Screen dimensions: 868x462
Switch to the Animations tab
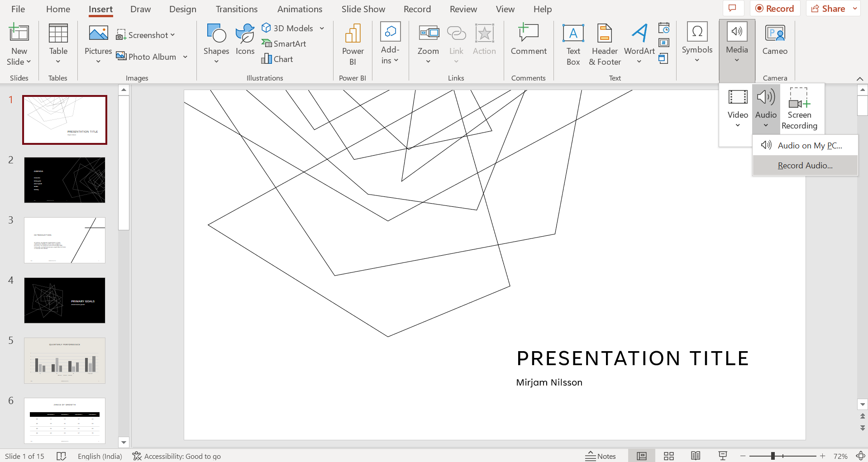coord(300,9)
